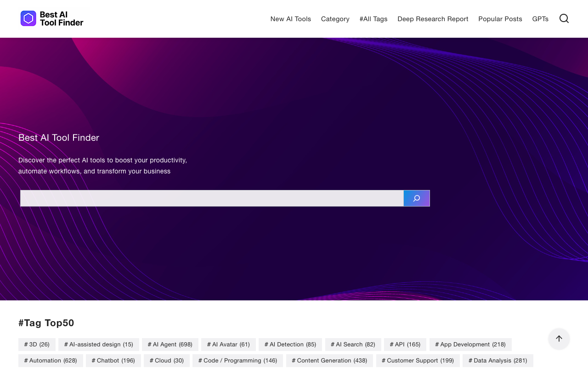Click the search input box
The width and height of the screenshot is (588, 368).
(x=211, y=198)
